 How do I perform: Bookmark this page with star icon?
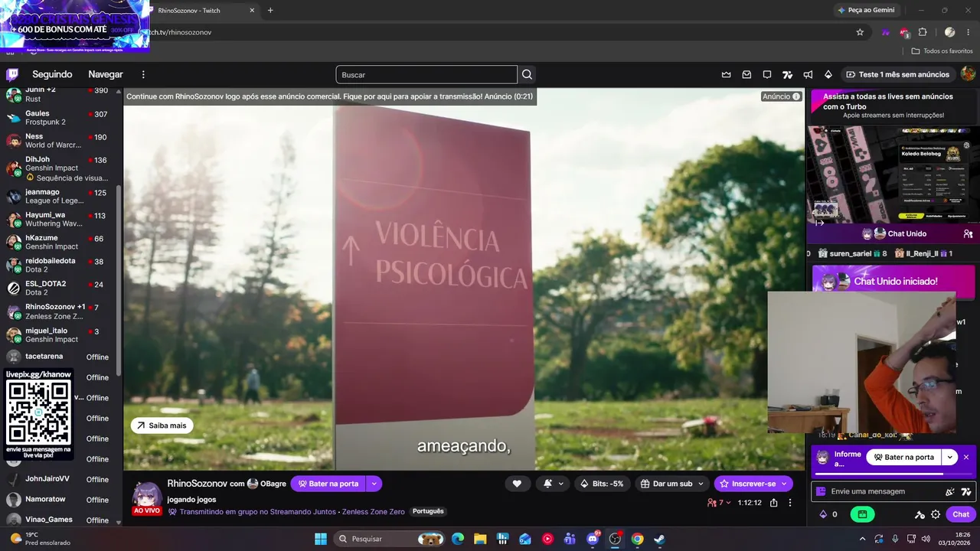(x=860, y=32)
